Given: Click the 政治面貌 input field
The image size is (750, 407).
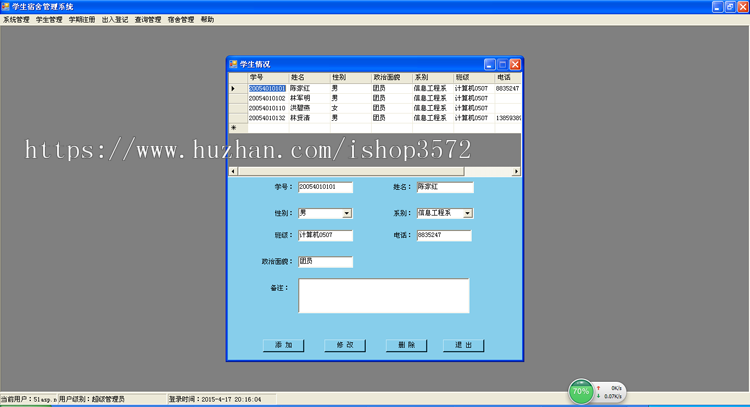Looking at the screenshot, I should point(325,262).
